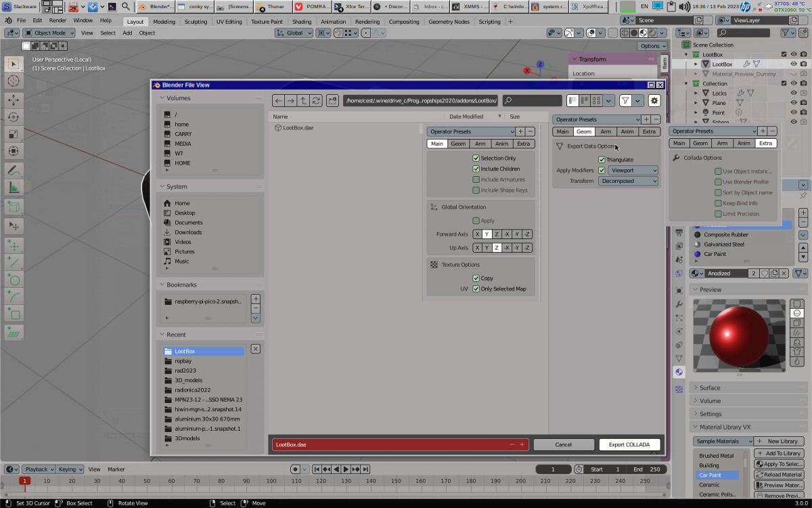
Task: Select the Annotate pencil tool
Action: pos(14,169)
